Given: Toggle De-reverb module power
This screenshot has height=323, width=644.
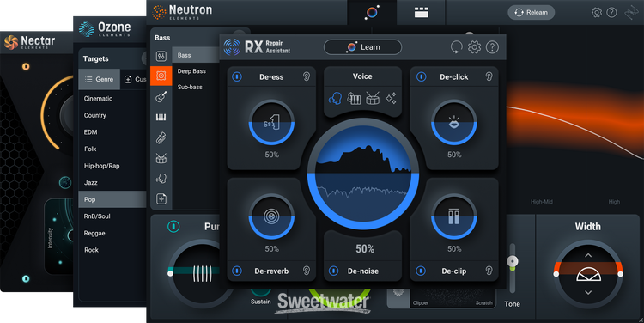Looking at the screenshot, I should coord(237,271).
